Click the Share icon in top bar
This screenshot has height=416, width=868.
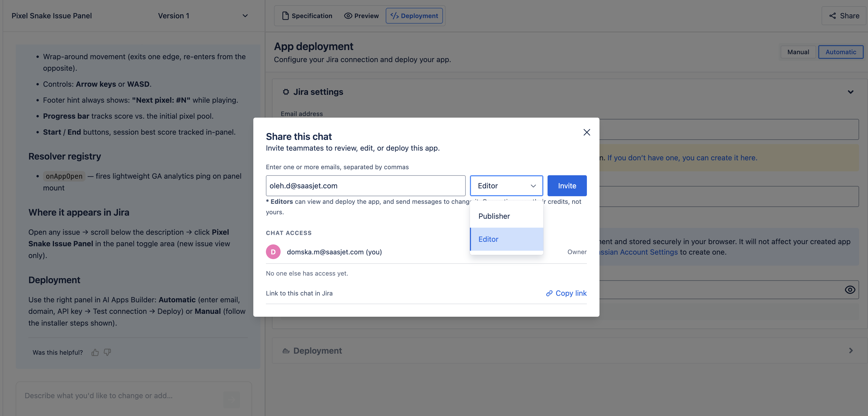(832, 16)
